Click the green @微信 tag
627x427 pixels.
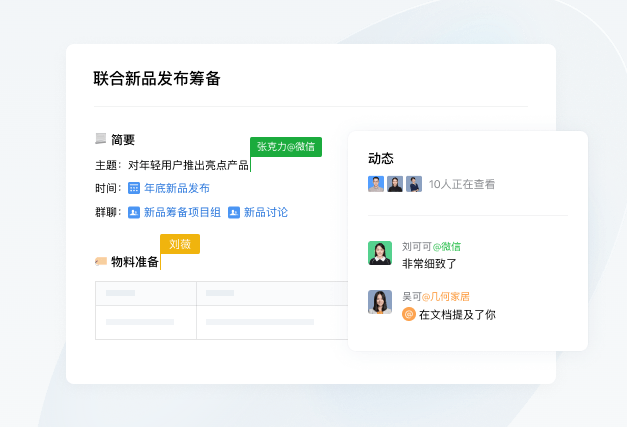[447, 247]
